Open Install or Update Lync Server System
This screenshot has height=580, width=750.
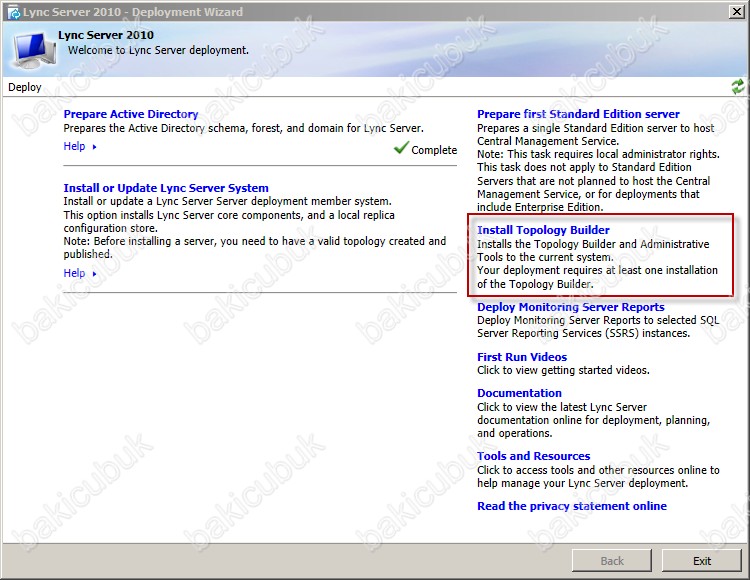pos(166,188)
